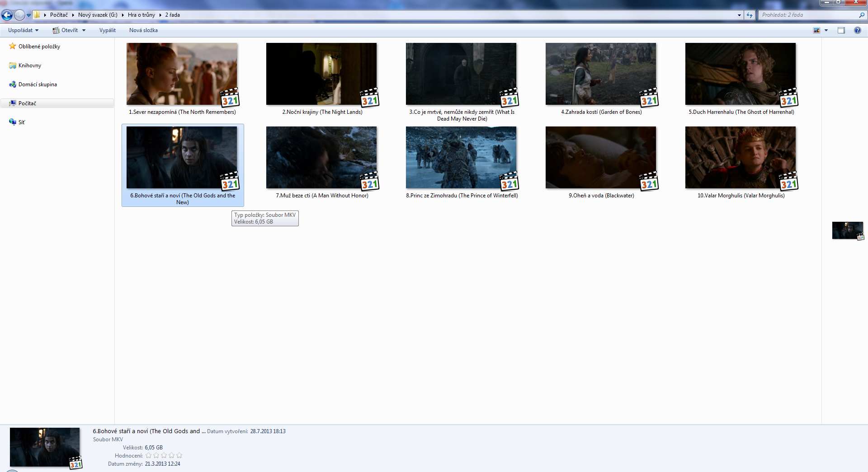Select the 9.Oheň a voda (Blackwater) thumbnail
This screenshot has height=472, width=868.
[x=600, y=158]
